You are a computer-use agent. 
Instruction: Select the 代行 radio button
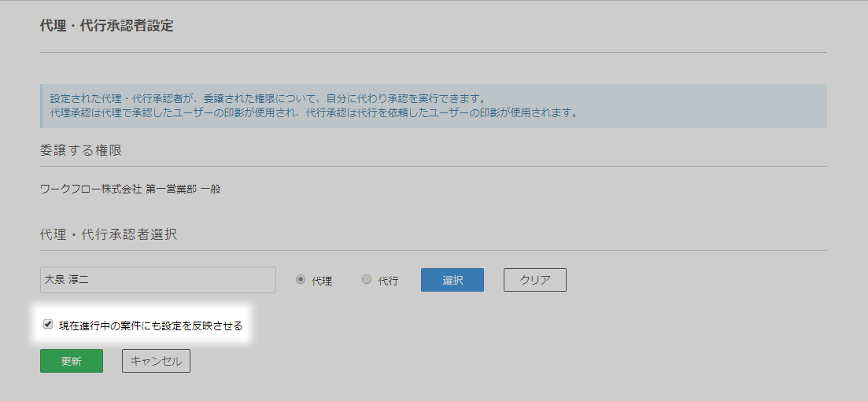(x=367, y=279)
